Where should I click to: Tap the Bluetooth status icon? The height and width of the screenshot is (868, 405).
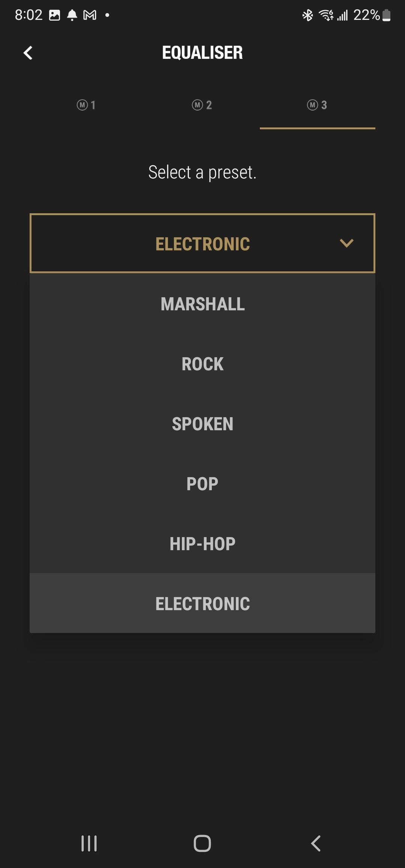[x=307, y=15]
